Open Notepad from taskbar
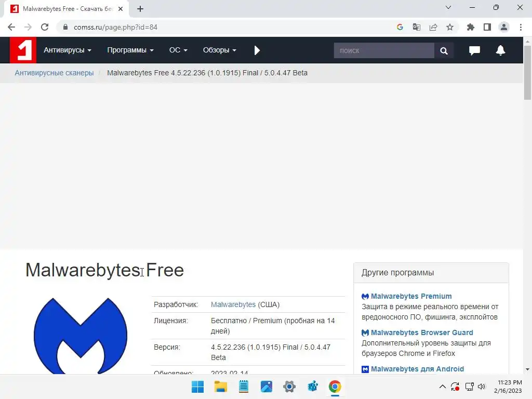Viewport: 532px width, 399px height. 243,387
